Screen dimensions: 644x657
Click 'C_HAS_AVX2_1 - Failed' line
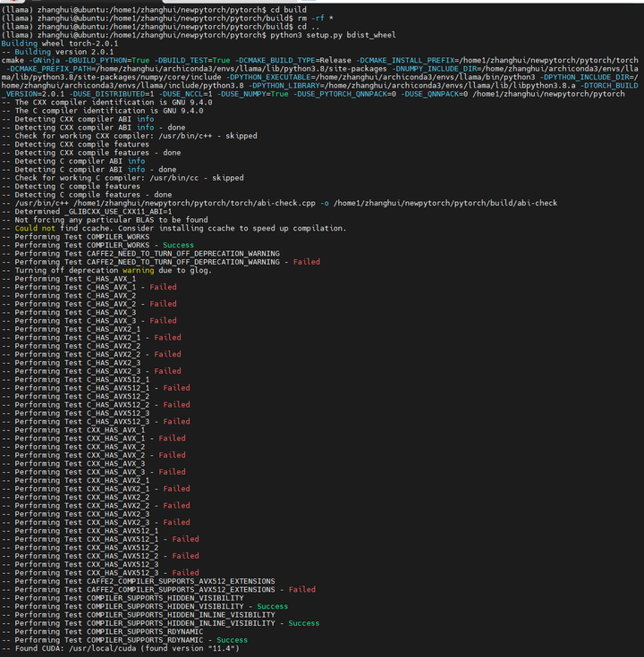pos(91,337)
